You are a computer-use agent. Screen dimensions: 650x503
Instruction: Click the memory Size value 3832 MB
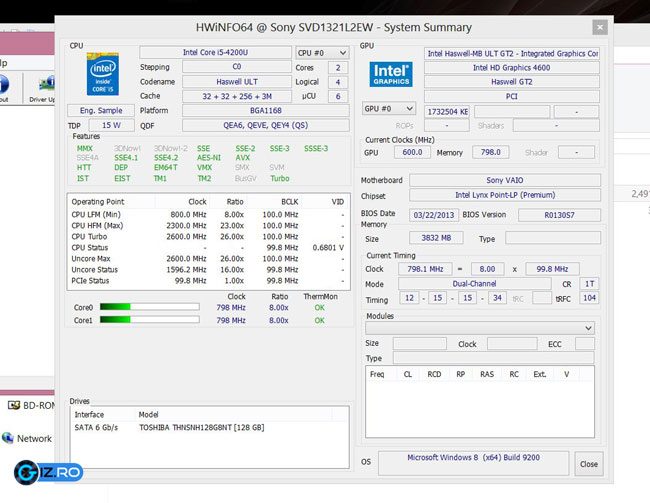(x=436, y=238)
